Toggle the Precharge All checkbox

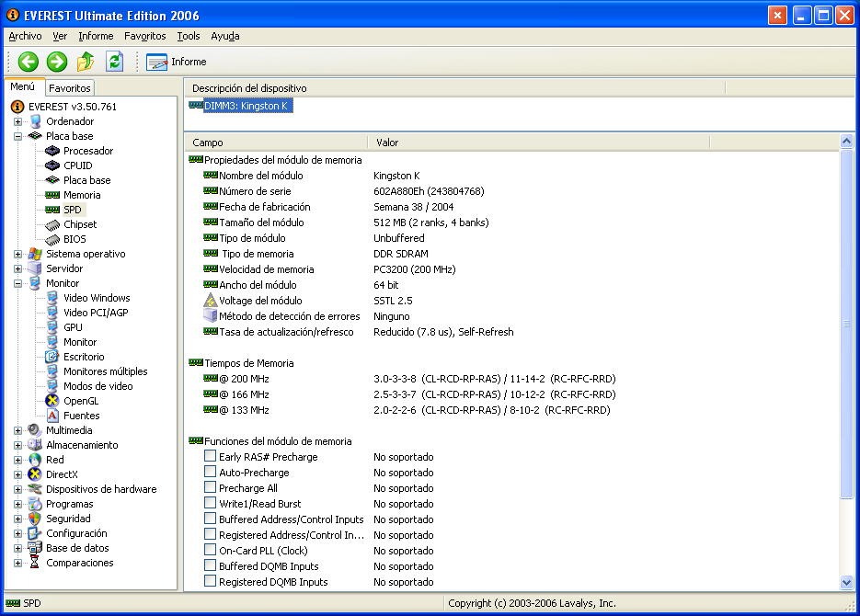tap(210, 486)
